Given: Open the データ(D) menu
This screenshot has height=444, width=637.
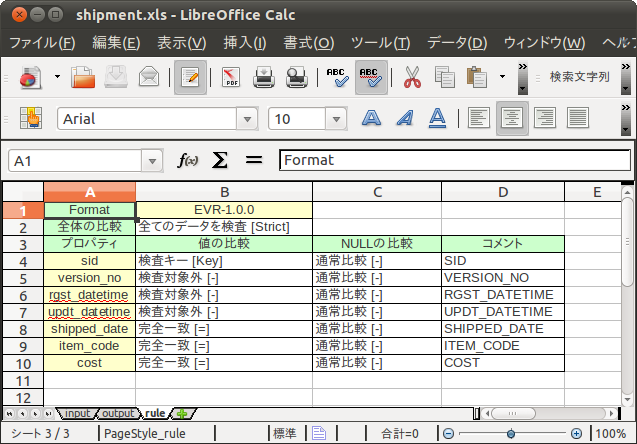Looking at the screenshot, I should click(457, 43).
